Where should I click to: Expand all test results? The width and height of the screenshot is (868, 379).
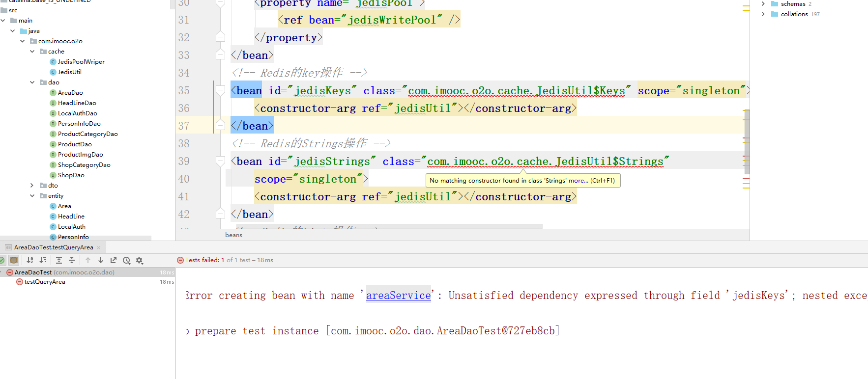click(x=59, y=260)
